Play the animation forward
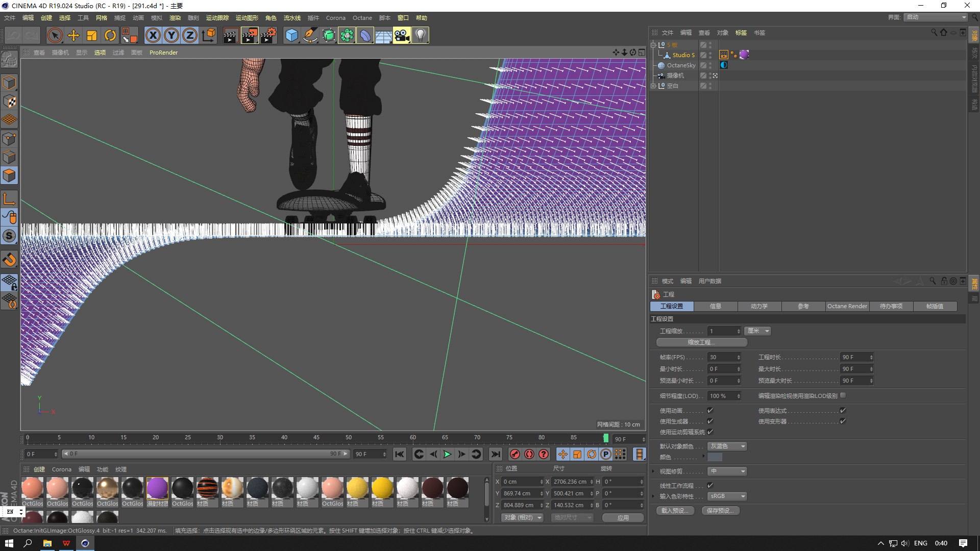The height and width of the screenshot is (551, 980). [x=448, y=454]
